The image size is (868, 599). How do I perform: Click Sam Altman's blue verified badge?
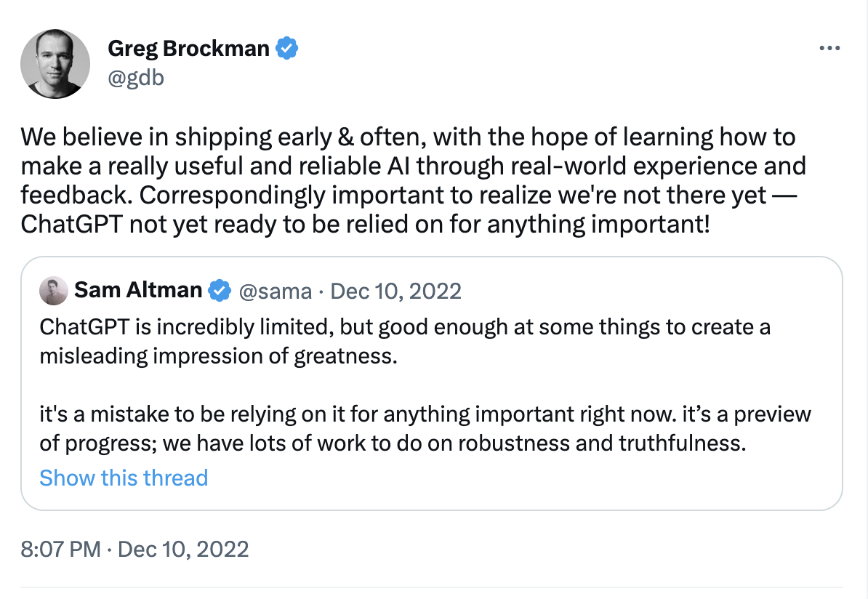pyautogui.click(x=219, y=291)
